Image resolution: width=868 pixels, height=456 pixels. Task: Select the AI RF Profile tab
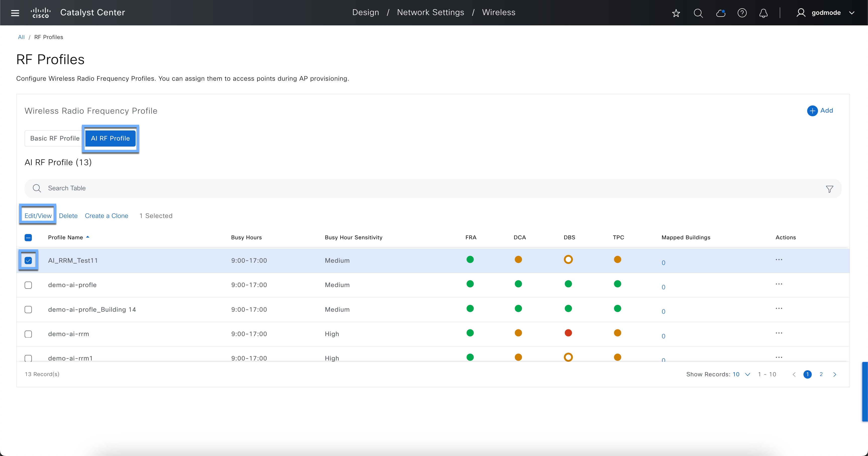[110, 138]
